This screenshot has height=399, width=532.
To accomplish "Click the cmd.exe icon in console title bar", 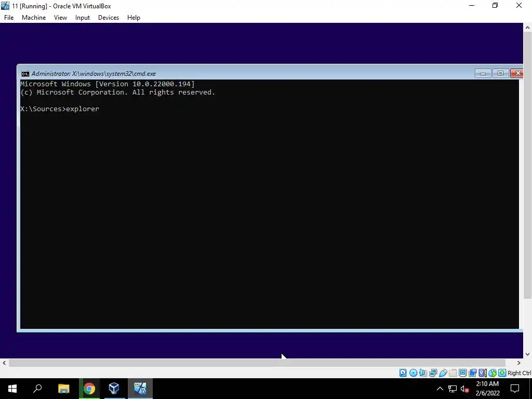I will pyautogui.click(x=25, y=74).
